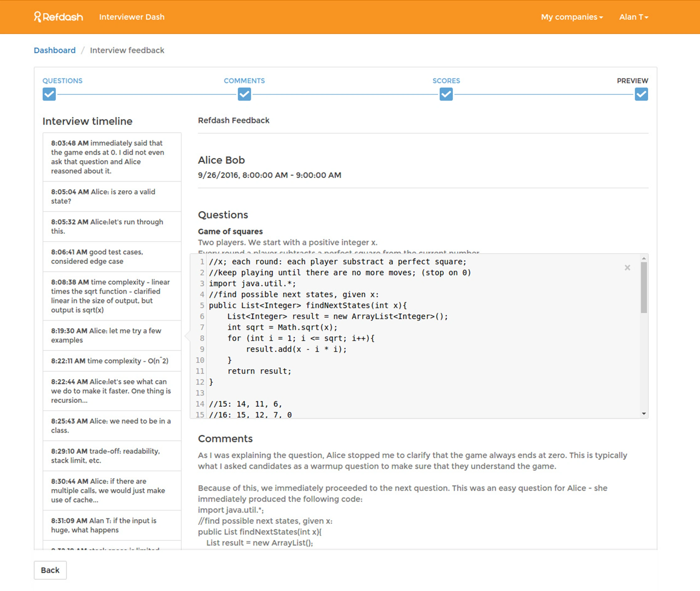Select 'let me try a few examples' entry
This screenshot has width=700, height=591.
point(112,336)
